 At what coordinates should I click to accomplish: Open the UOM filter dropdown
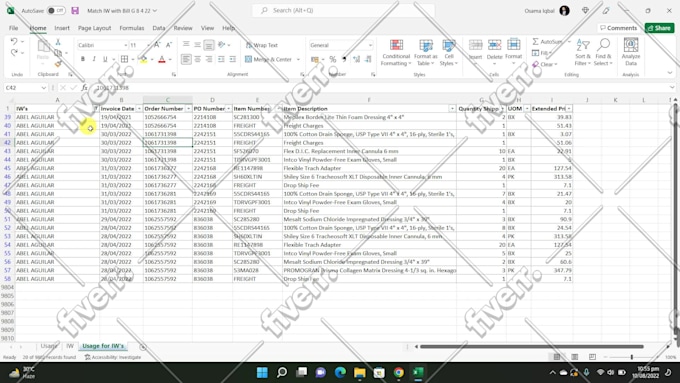[x=526, y=108]
